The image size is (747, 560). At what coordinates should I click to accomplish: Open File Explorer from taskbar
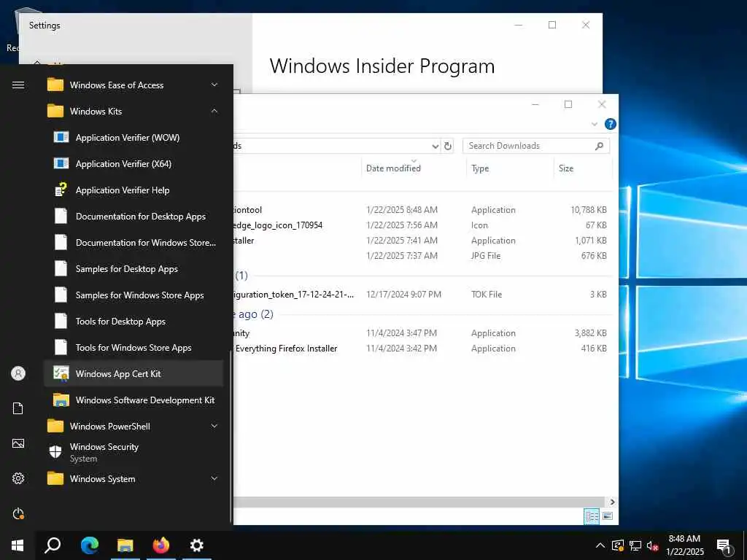tap(125, 545)
